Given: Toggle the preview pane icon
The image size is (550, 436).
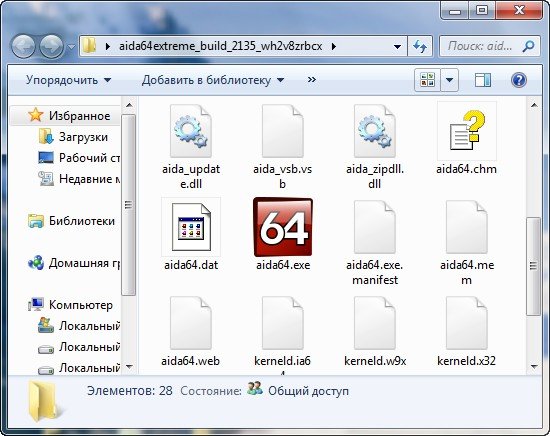Looking at the screenshot, I should [483, 80].
